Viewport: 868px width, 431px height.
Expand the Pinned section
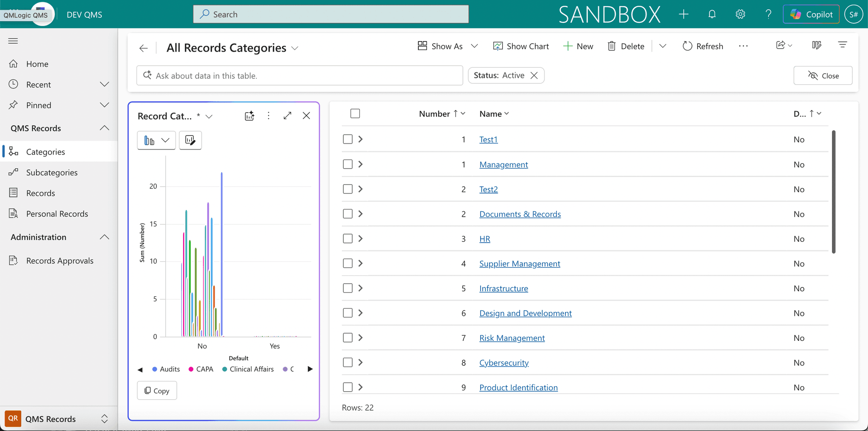pos(104,105)
